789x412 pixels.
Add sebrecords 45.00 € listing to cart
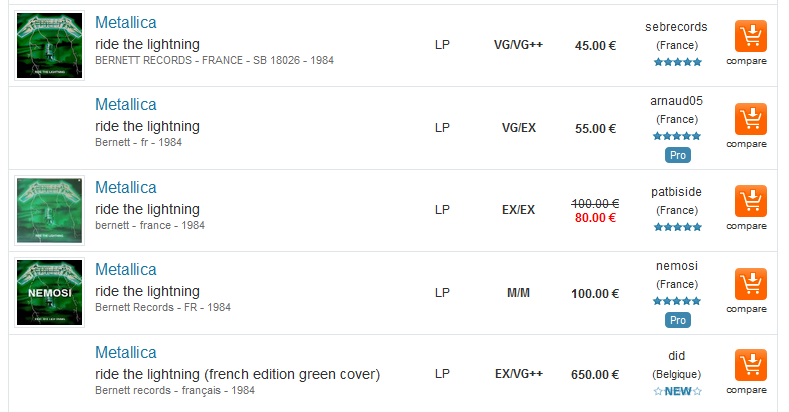tap(751, 36)
